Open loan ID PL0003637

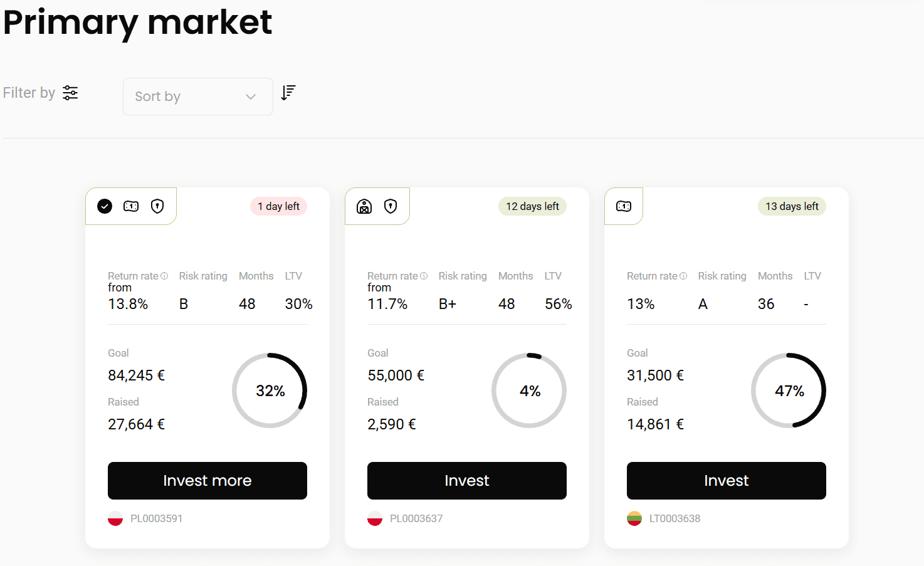point(416,518)
